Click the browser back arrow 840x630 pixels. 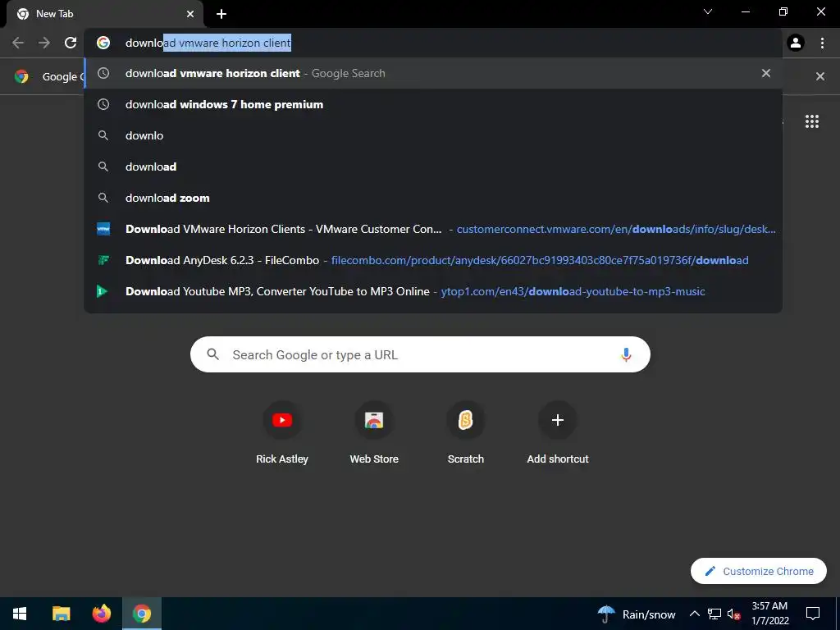(18, 43)
